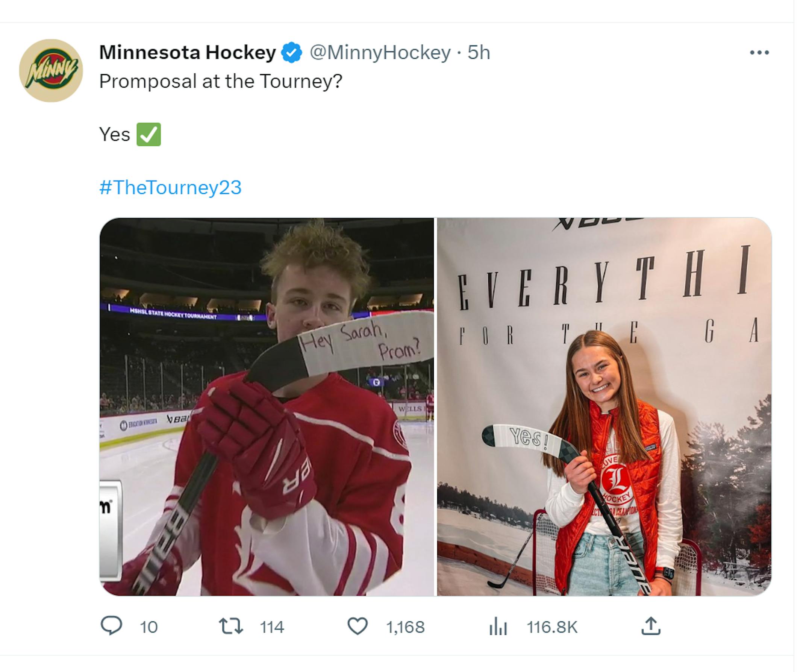Screen dimensions: 812x672
Task: Click the retweet count 114
Action: tap(272, 627)
